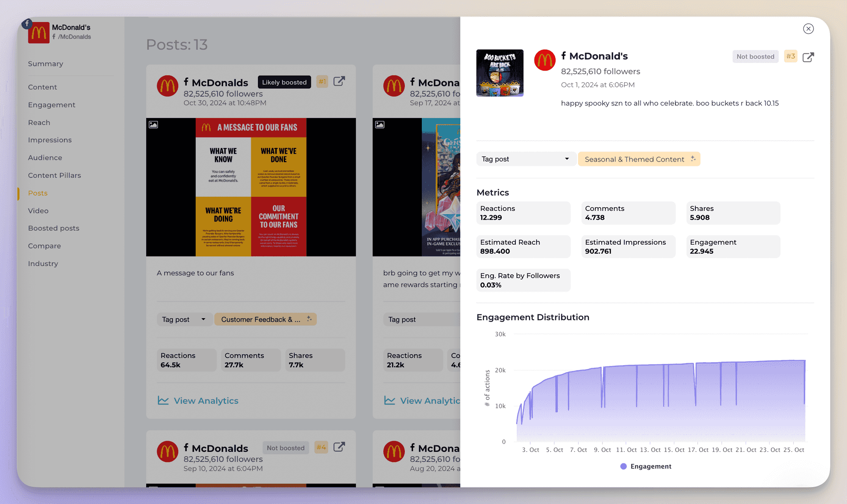847x504 pixels.
Task: Select Audience in the sidebar
Action: [x=45, y=158]
